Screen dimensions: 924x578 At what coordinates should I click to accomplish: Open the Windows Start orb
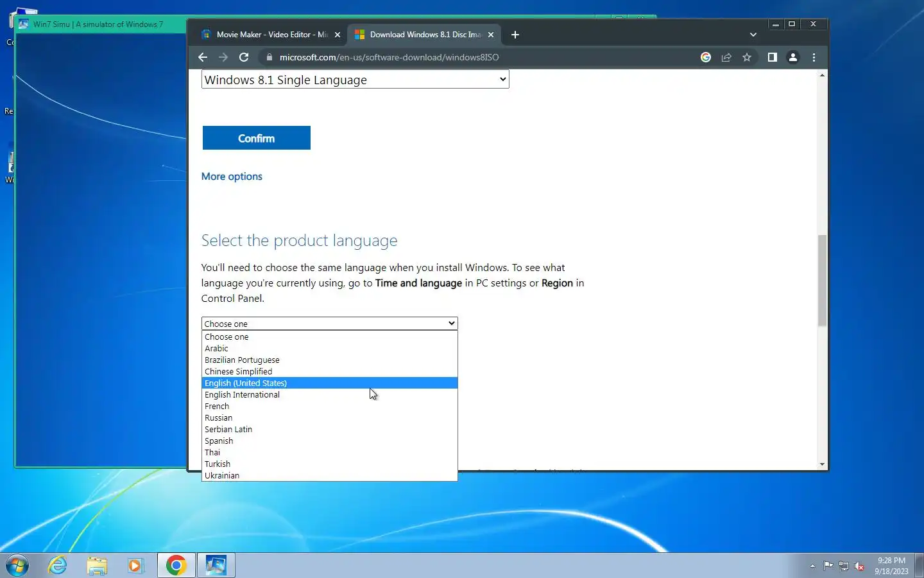tap(17, 565)
